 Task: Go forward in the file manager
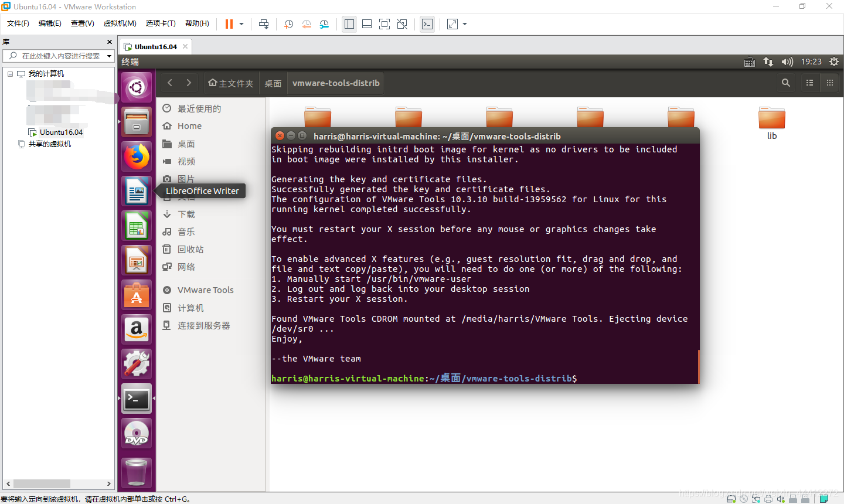[189, 83]
